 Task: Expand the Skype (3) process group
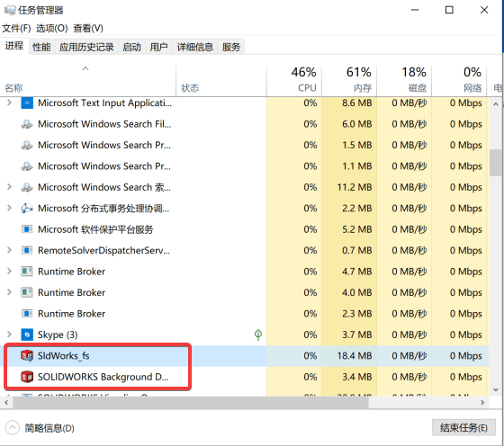(9, 334)
